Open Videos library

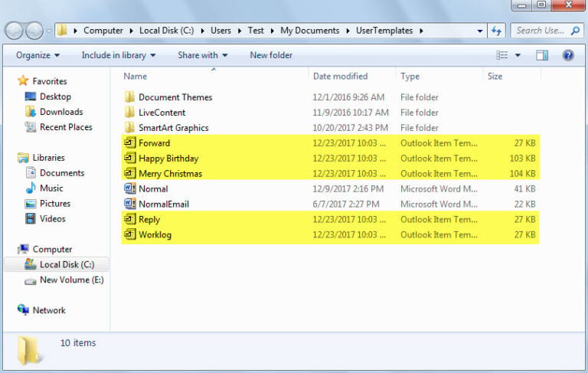click(53, 219)
